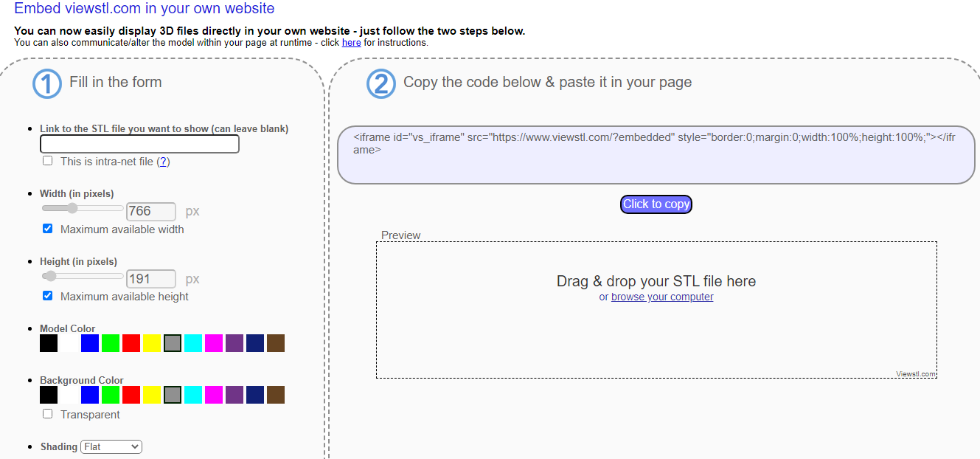Click the Height slider track

click(x=83, y=277)
